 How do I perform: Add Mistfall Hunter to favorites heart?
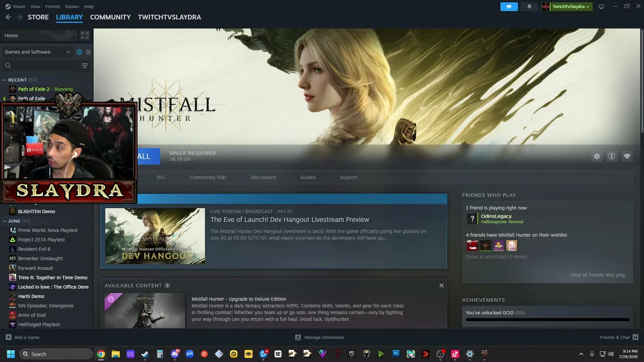[627, 156]
